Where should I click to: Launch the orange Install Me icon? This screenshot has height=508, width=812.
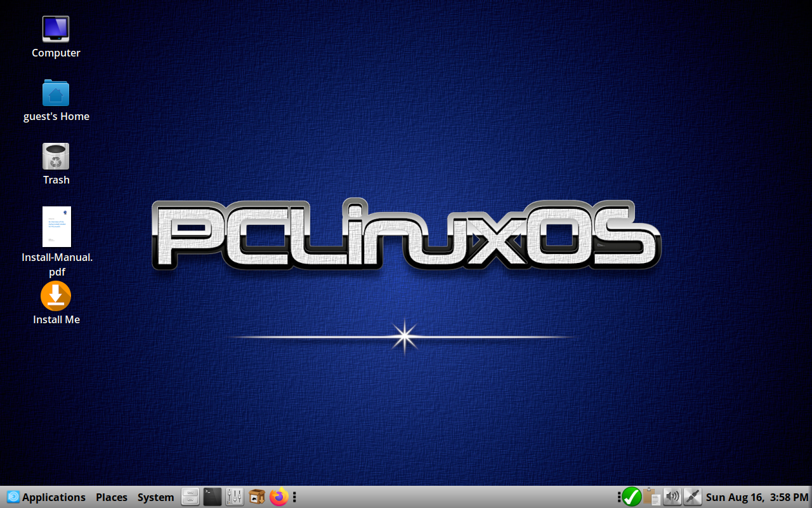[56, 296]
